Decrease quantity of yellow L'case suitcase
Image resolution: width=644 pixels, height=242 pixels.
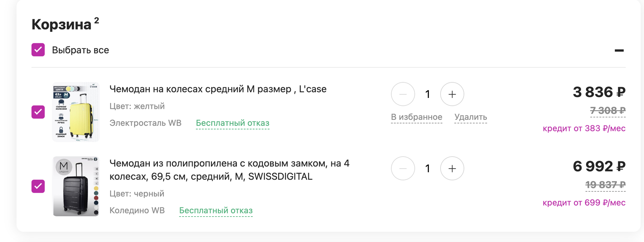click(x=403, y=94)
